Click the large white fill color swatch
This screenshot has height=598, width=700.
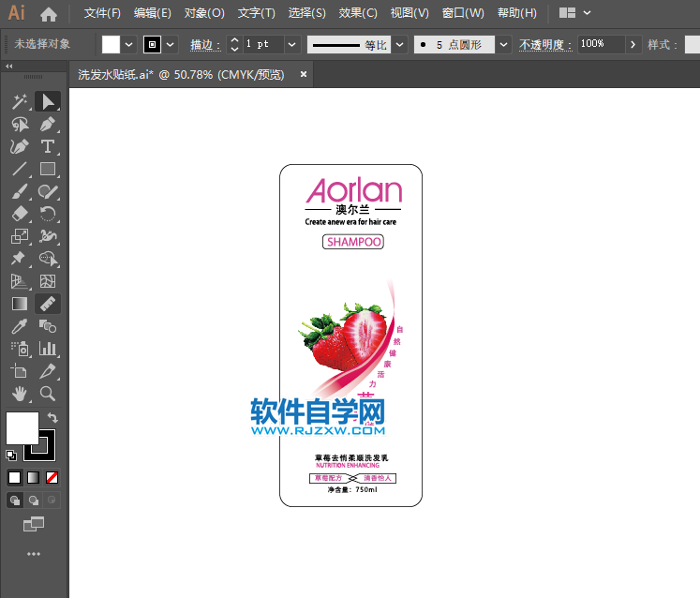[22, 427]
